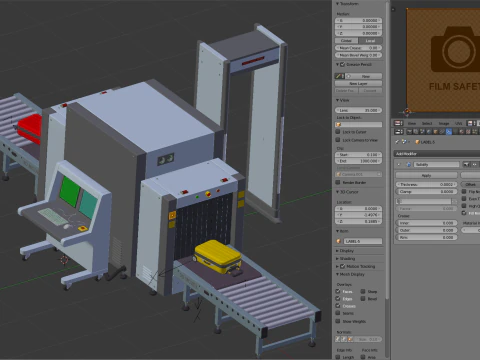Collapse the Item panel

coord(337,231)
